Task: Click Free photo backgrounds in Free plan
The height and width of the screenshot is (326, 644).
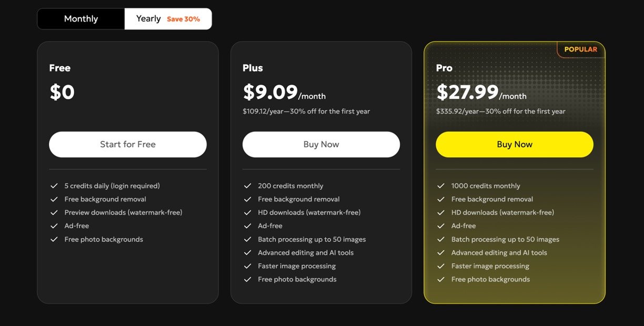Action: pos(104,239)
